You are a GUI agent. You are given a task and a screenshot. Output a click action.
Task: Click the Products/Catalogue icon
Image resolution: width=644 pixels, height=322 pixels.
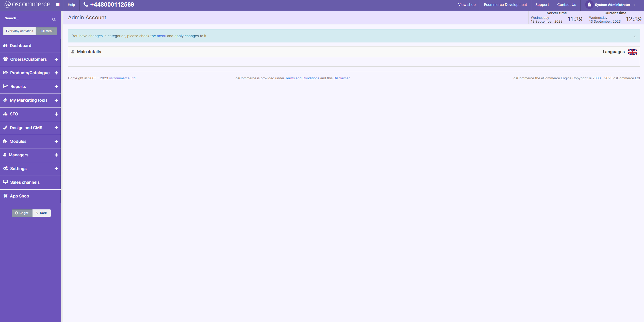tap(6, 73)
